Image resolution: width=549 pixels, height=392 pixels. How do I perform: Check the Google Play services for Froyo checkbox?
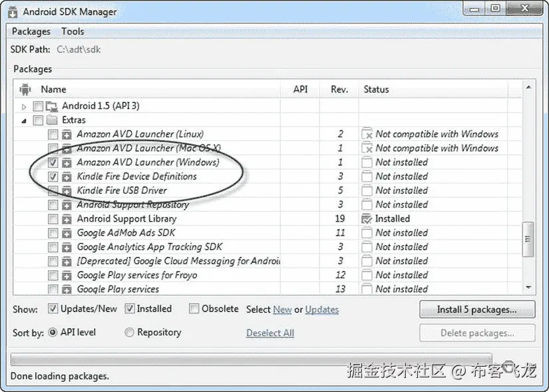(x=53, y=276)
